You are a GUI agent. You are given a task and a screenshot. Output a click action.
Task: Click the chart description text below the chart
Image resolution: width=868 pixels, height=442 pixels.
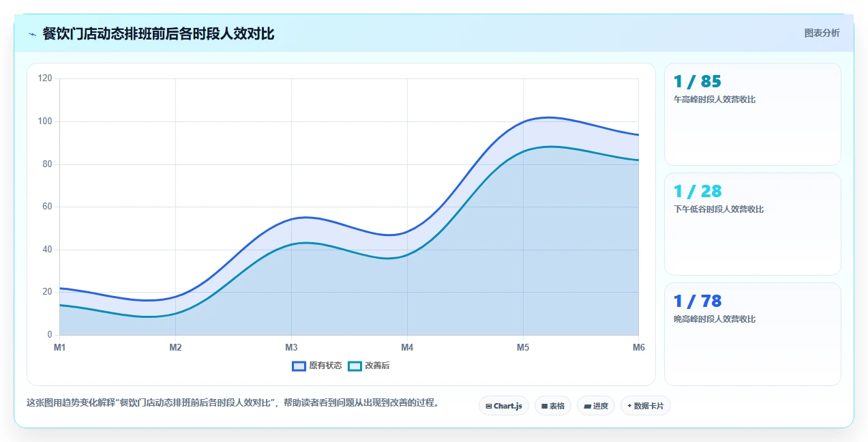233,402
